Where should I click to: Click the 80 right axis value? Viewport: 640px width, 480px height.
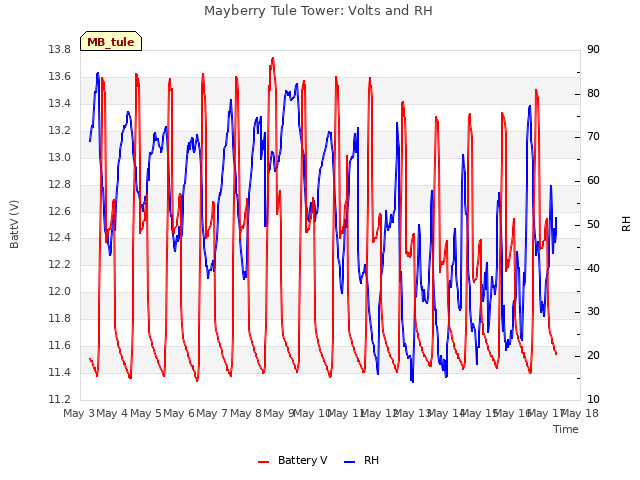pyautogui.click(x=593, y=93)
